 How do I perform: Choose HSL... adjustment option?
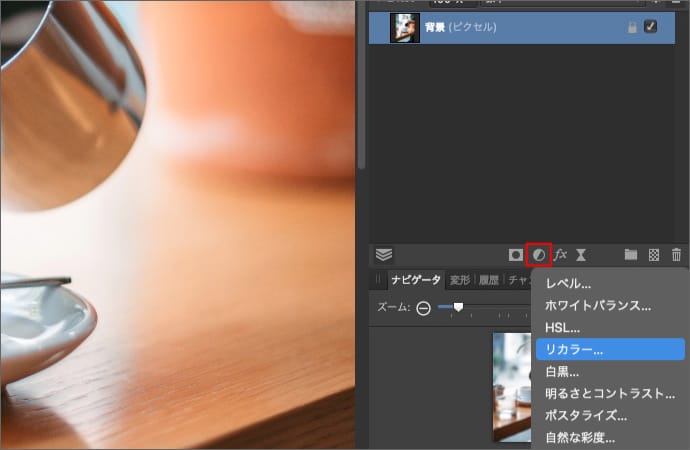tap(562, 328)
